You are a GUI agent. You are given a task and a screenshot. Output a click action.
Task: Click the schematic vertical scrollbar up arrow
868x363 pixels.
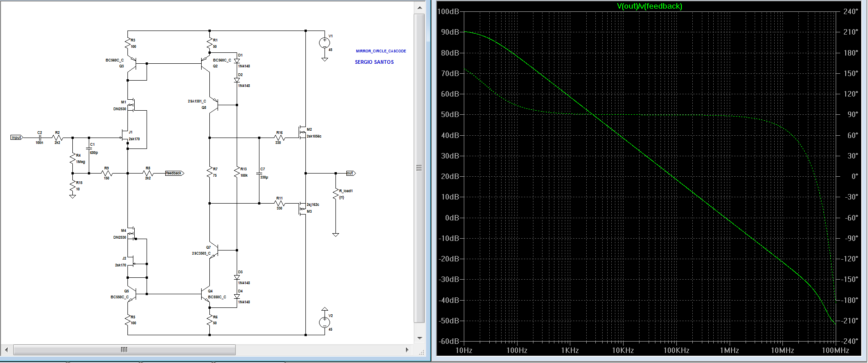click(419, 8)
